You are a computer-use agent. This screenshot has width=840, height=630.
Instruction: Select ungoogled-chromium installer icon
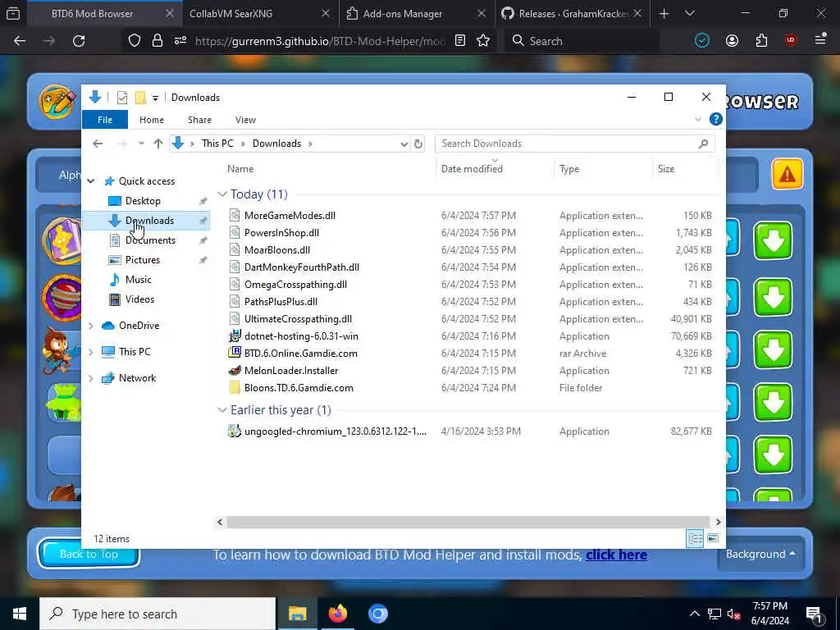(x=234, y=431)
